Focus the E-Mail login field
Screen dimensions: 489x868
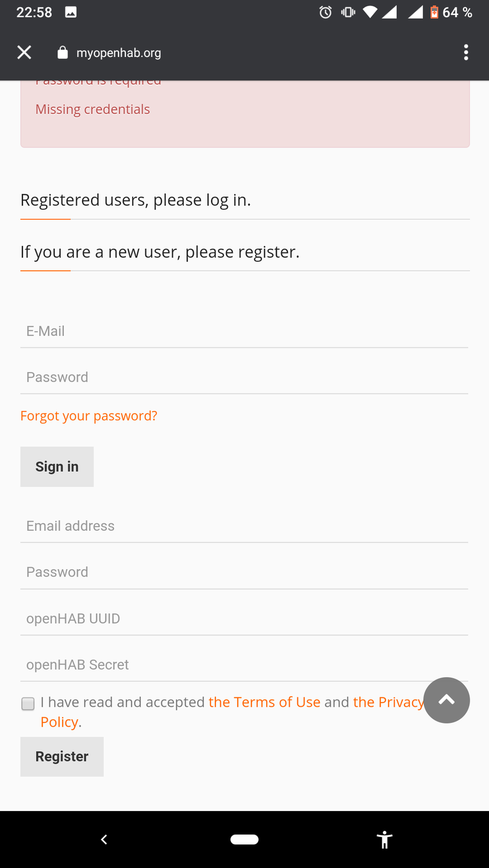coord(244,332)
